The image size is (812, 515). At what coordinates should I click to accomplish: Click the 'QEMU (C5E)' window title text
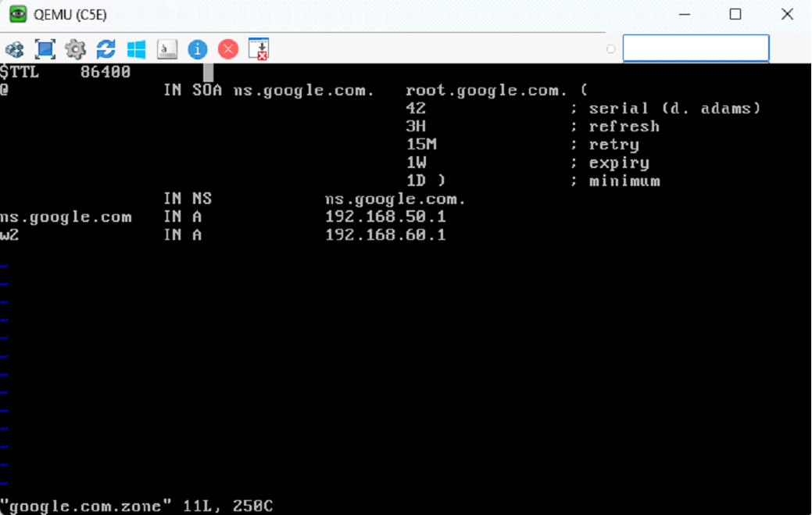(x=70, y=15)
